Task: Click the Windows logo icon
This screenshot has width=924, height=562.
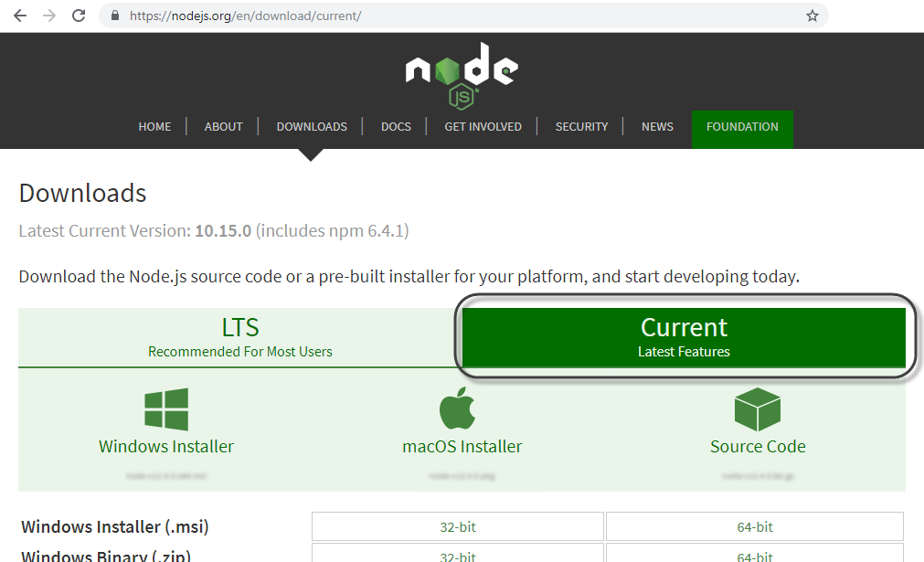Action: [166, 409]
